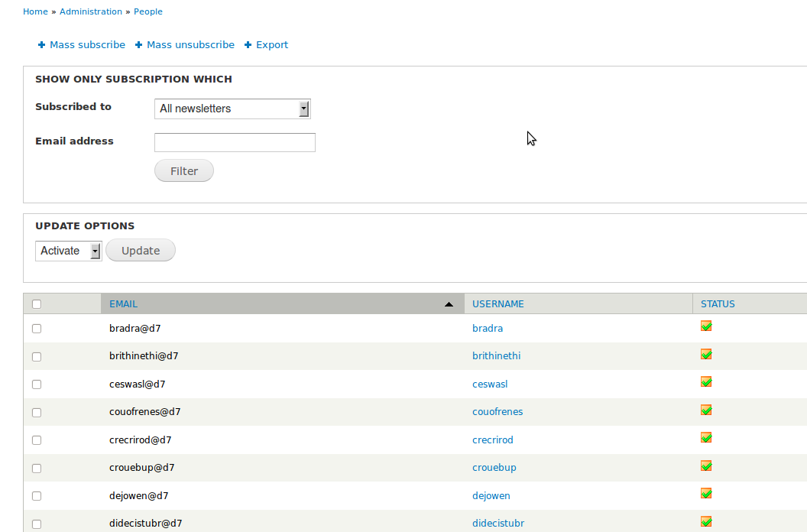Open the Administration breadcrumb link
This screenshot has height=532, width=807.
[91, 11]
